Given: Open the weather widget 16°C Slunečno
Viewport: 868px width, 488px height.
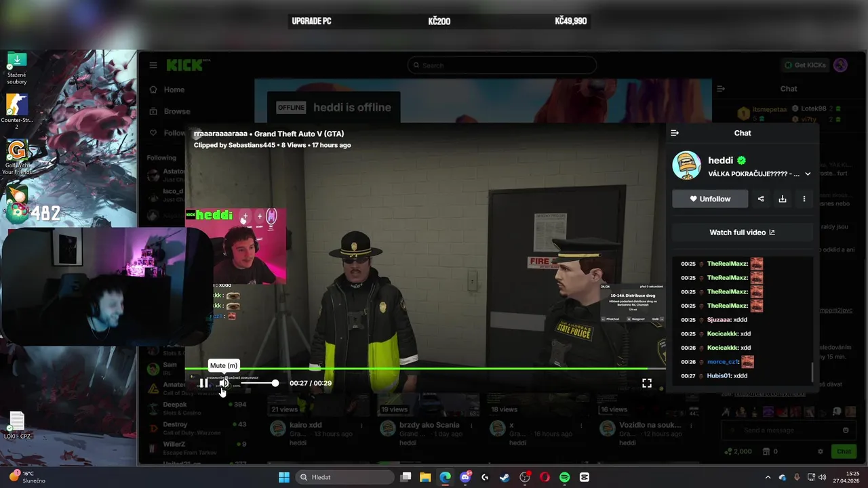Looking at the screenshot, I should (x=27, y=476).
